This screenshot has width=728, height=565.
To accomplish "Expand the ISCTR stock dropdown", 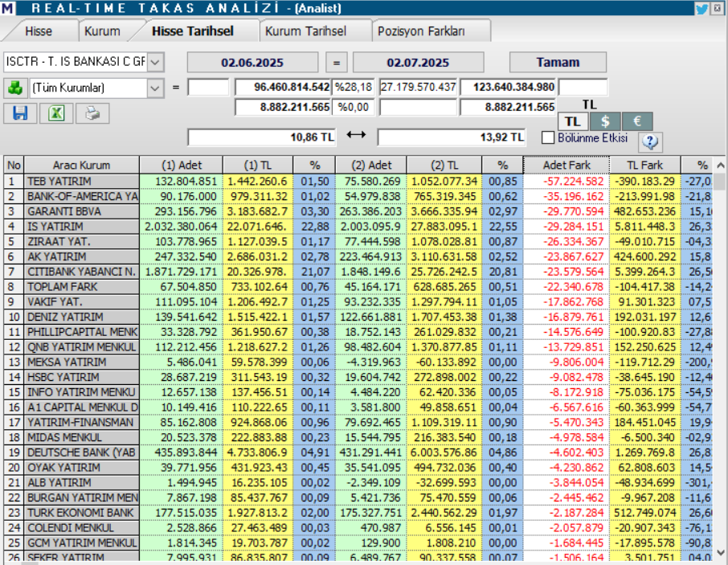I will [156, 62].
